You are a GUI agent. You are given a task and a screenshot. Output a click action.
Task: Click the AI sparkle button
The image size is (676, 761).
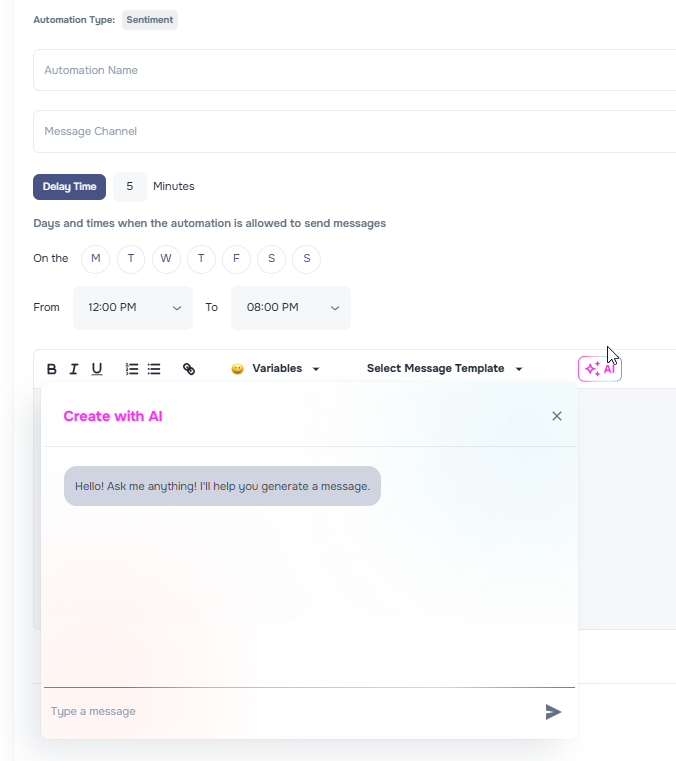600,369
